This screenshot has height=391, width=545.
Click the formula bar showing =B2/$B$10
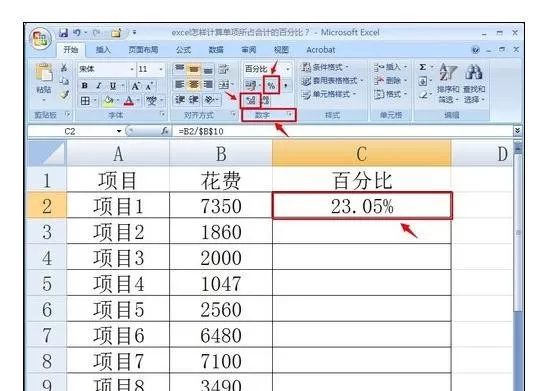(342, 131)
